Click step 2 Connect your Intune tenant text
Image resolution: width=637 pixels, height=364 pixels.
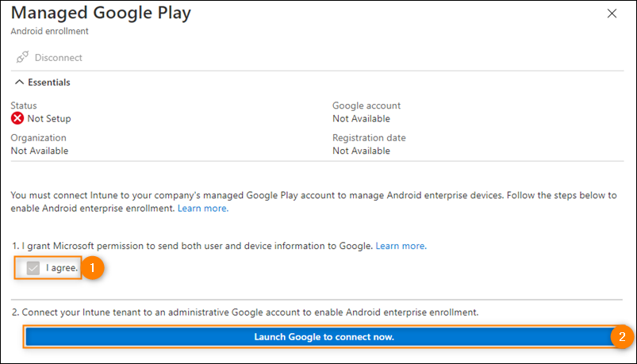coord(245,312)
